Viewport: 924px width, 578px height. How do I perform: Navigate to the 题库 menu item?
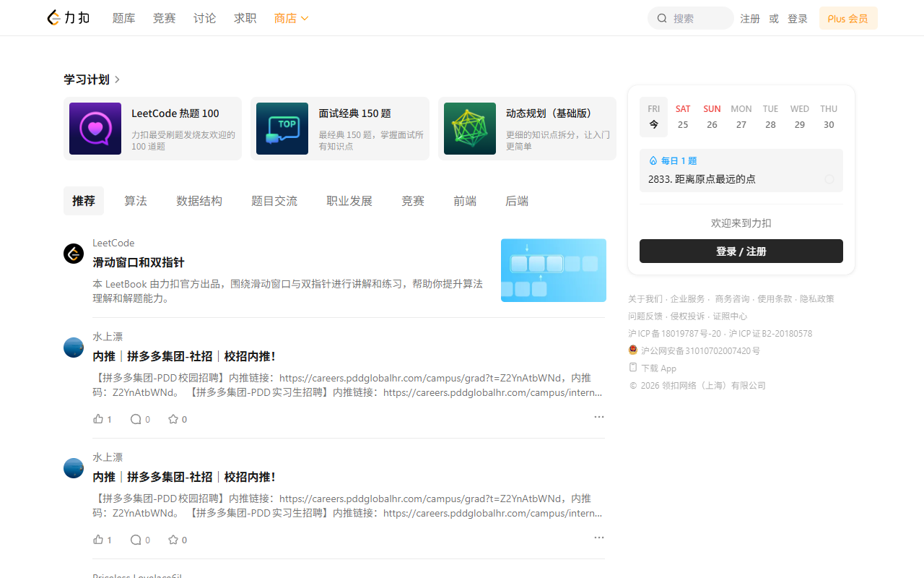(123, 18)
